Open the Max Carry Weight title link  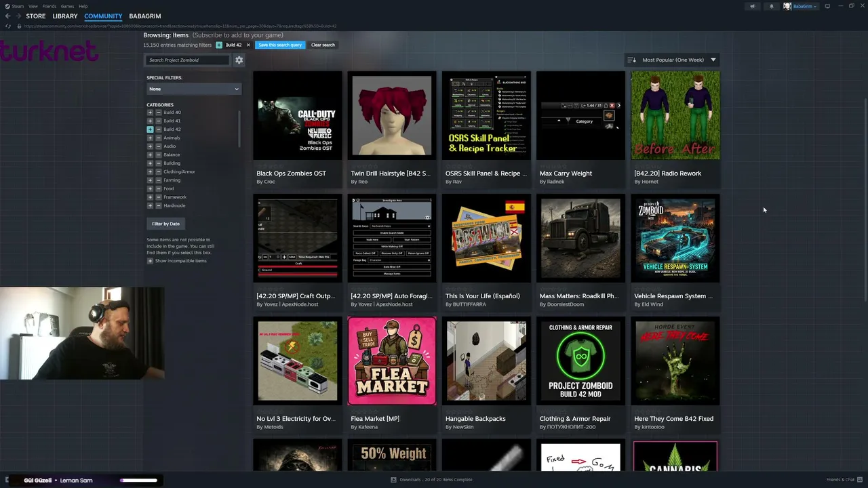(x=566, y=174)
